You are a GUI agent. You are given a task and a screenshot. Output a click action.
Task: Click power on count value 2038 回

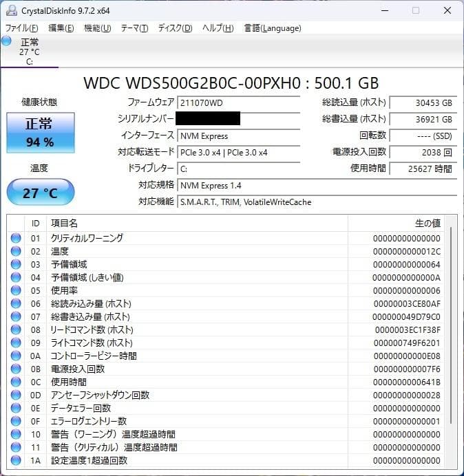tap(423, 152)
